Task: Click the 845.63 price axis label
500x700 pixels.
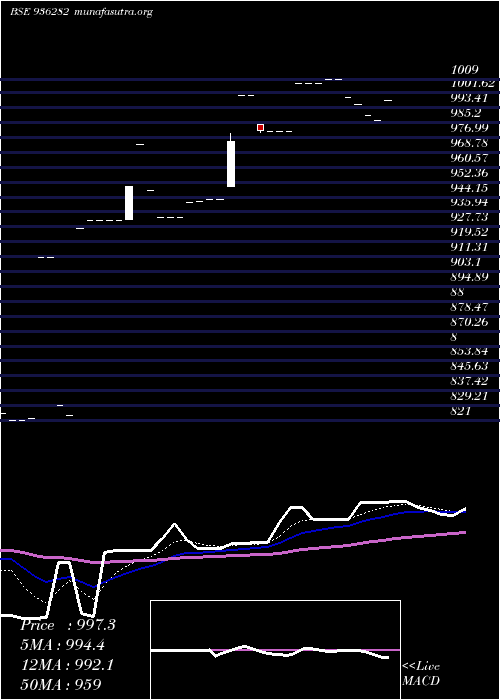Action: coord(469,366)
